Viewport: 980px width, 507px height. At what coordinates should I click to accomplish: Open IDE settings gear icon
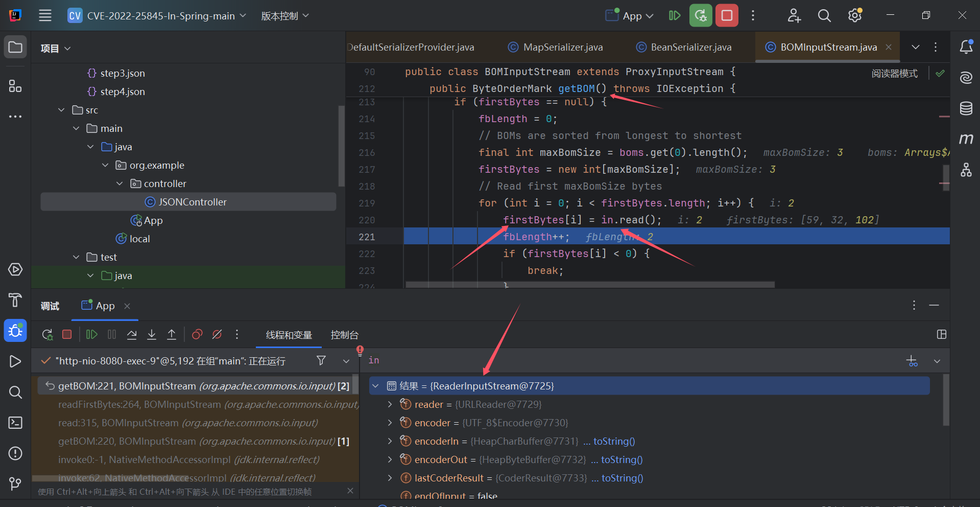pos(855,15)
